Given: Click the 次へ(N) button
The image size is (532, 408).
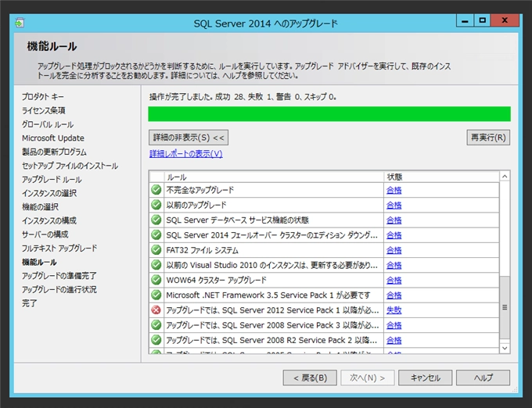Looking at the screenshot, I should 368,378.
